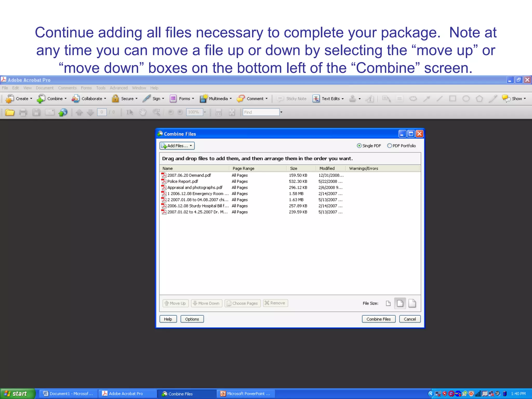
Task: Click the Comment toolbar icon
Action: coord(241,99)
